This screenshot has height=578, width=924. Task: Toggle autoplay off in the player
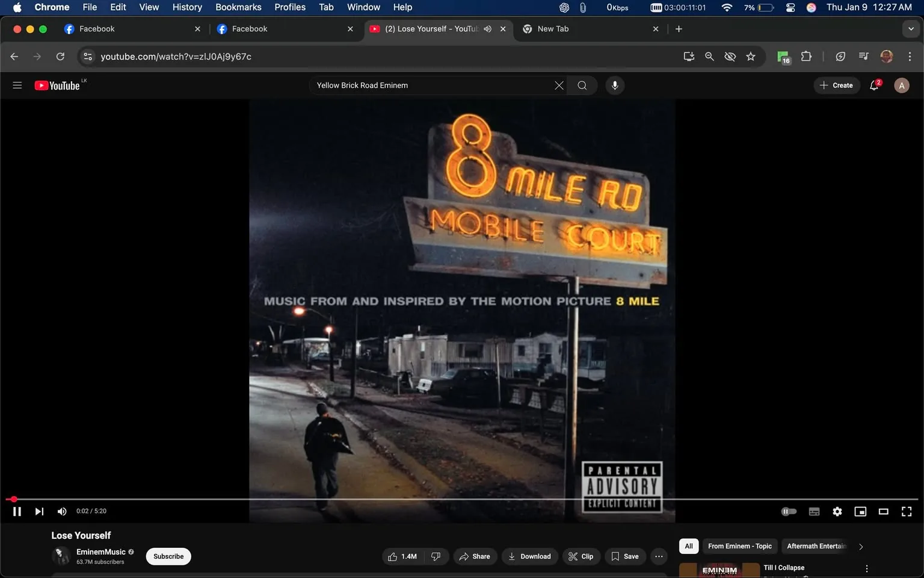pyautogui.click(x=789, y=511)
